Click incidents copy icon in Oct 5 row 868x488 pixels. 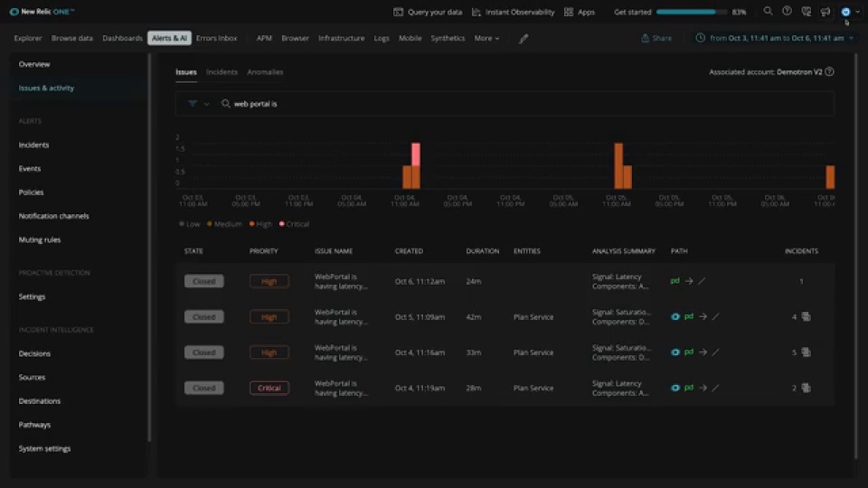pyautogui.click(x=806, y=316)
